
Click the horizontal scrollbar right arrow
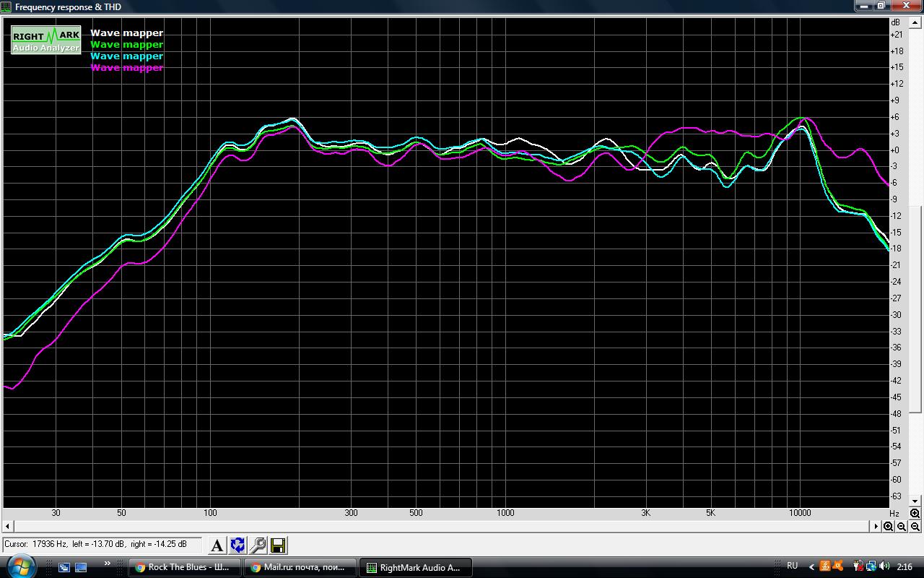(876, 527)
